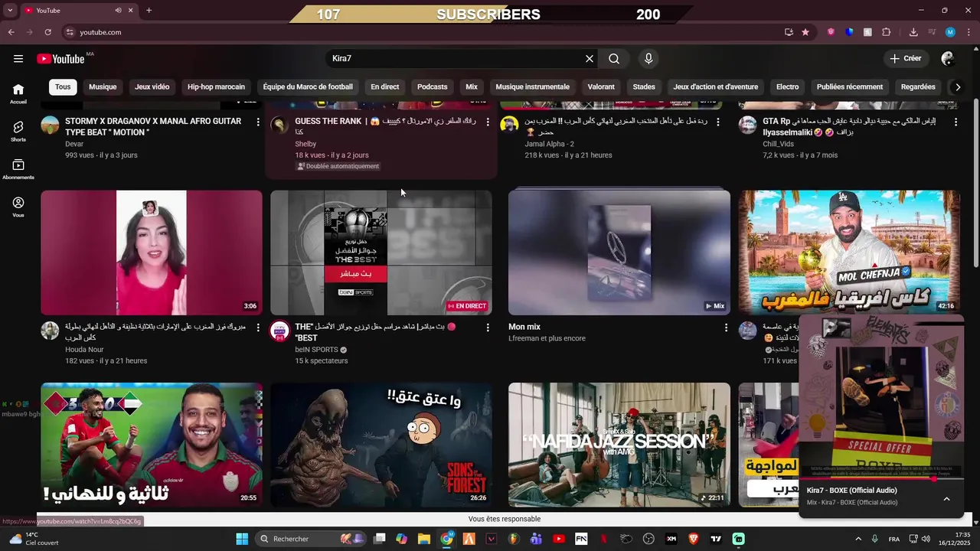Screen dimensions: 980x551
Task: Show hidden system tray icons
Action: [x=857, y=539]
